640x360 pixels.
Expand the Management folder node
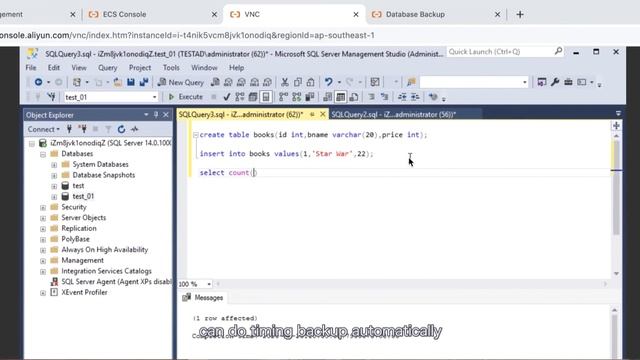coord(43,260)
